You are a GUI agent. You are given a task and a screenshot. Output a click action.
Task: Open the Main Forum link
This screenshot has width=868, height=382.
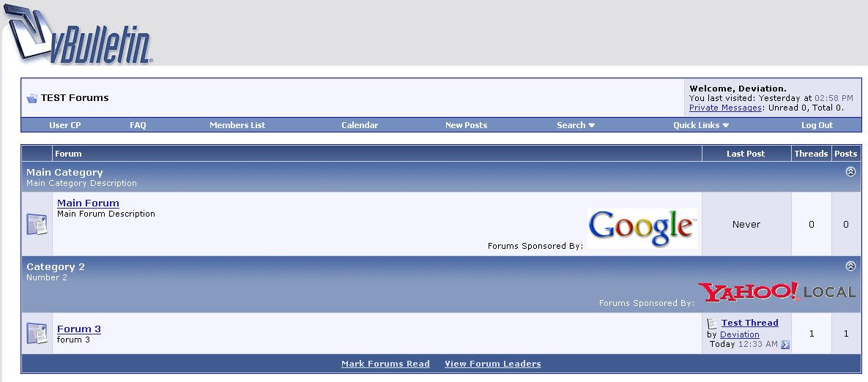pyautogui.click(x=88, y=203)
